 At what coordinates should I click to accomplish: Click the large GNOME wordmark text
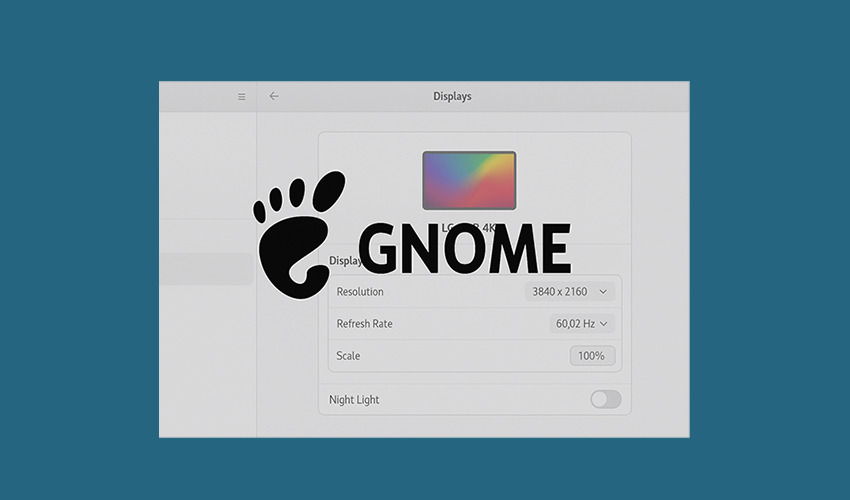pos(464,249)
